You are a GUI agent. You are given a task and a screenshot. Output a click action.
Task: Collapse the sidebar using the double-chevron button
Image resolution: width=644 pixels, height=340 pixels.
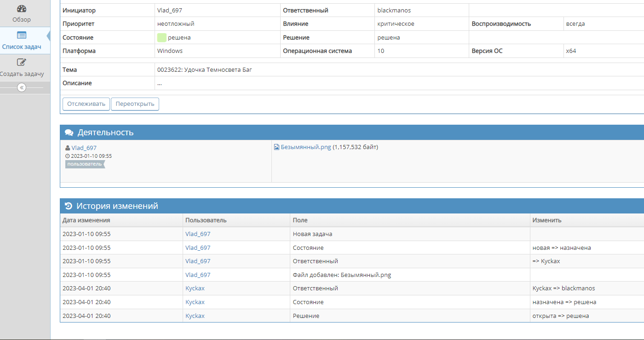point(22,87)
